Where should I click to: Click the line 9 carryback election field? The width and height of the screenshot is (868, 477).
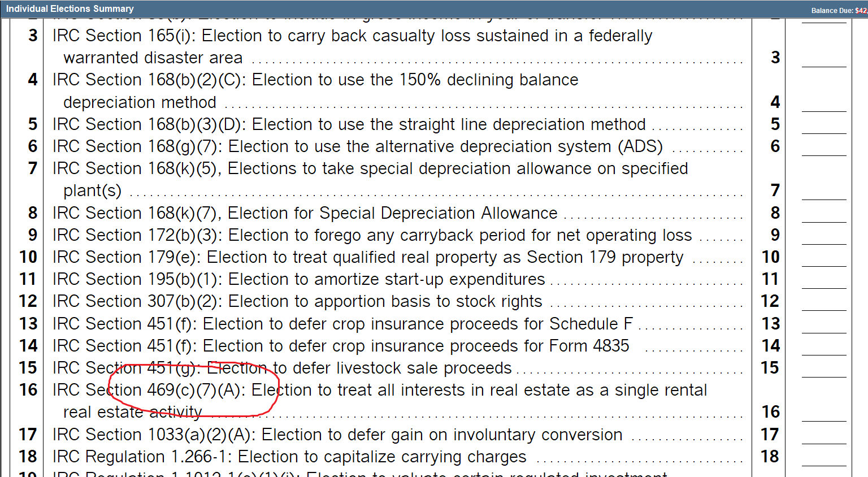coord(824,235)
